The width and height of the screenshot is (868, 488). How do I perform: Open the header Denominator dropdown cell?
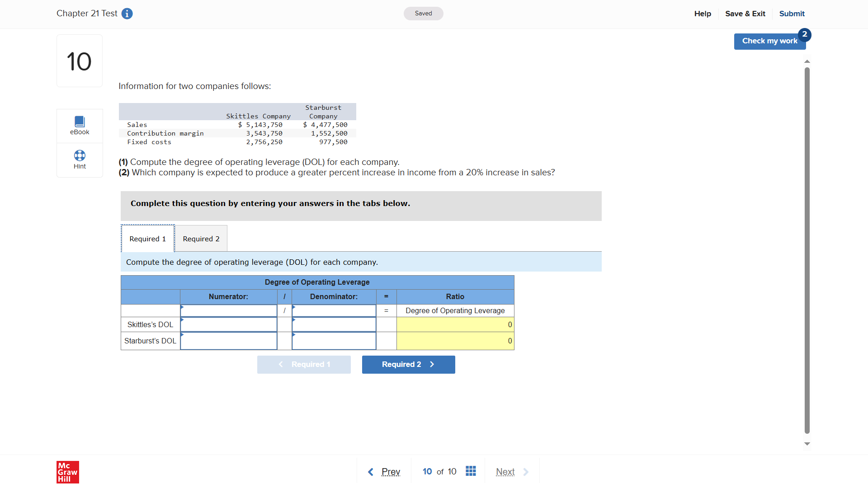(x=334, y=311)
